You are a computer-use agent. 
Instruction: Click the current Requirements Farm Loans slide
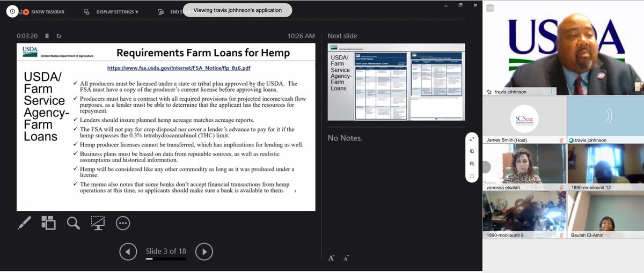click(166, 127)
